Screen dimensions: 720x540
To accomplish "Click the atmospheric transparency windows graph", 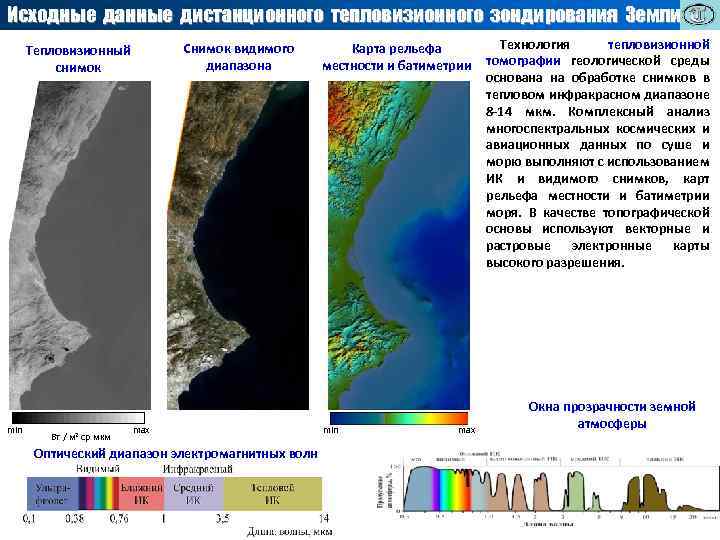I will pyautogui.click(x=547, y=489).
